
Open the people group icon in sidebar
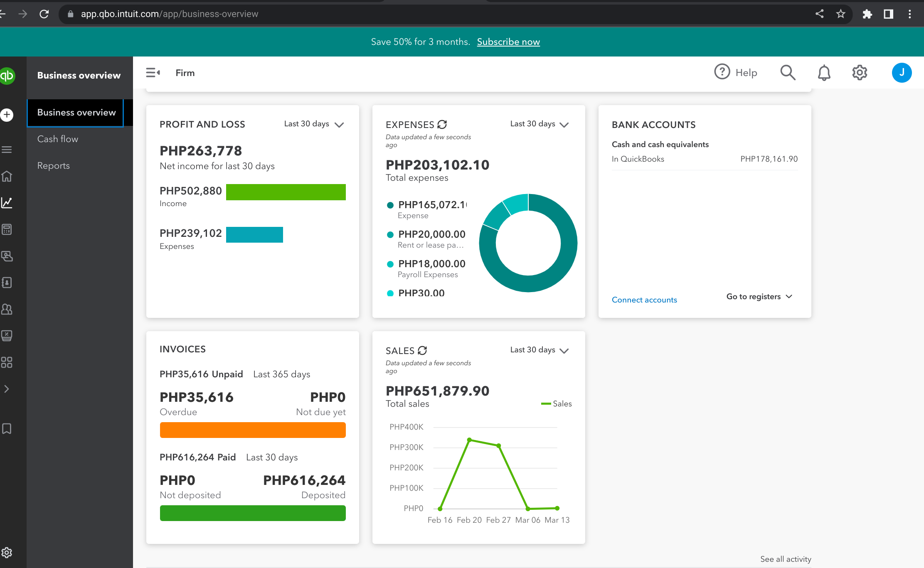pyautogui.click(x=7, y=309)
